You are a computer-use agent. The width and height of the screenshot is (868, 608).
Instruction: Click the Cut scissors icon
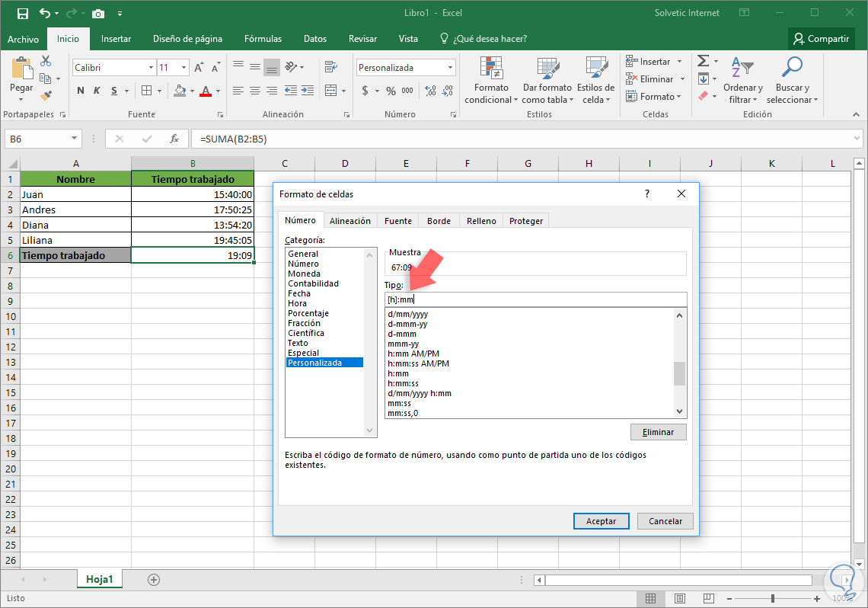(46, 61)
